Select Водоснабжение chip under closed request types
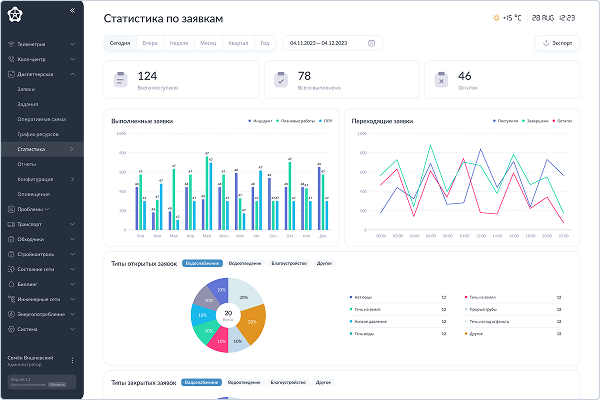This screenshot has width=600, height=400. click(201, 382)
